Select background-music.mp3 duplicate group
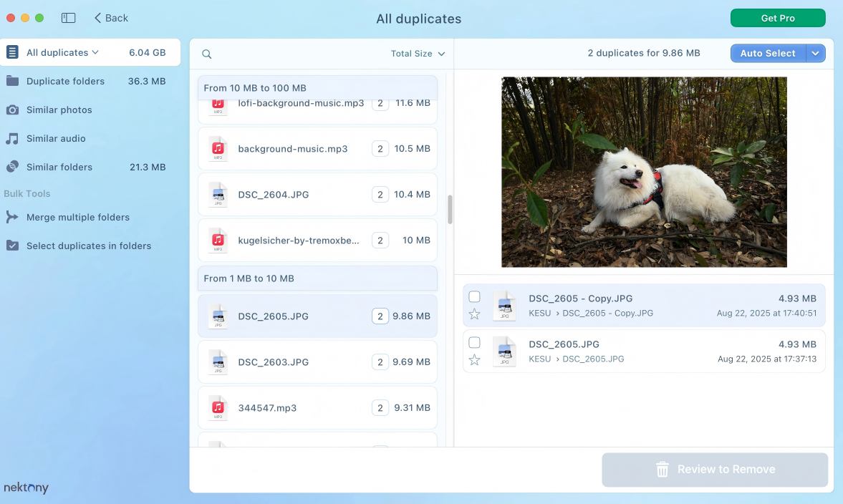The image size is (843, 504). [317, 148]
